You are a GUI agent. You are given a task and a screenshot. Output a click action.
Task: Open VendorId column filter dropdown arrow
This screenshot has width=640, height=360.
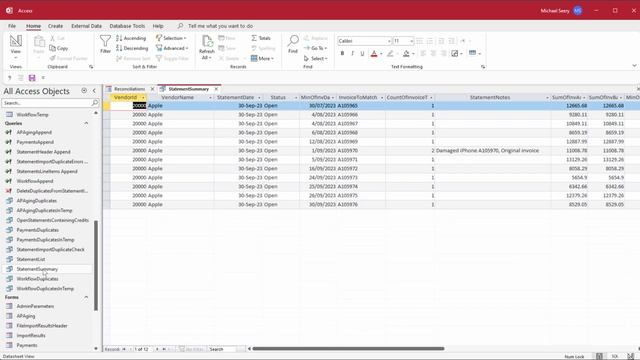143,98
